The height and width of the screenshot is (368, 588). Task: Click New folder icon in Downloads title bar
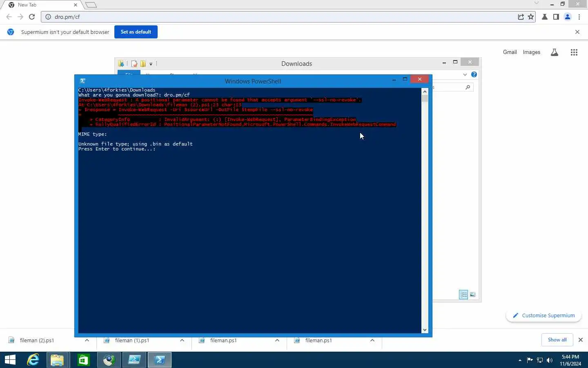pos(143,64)
